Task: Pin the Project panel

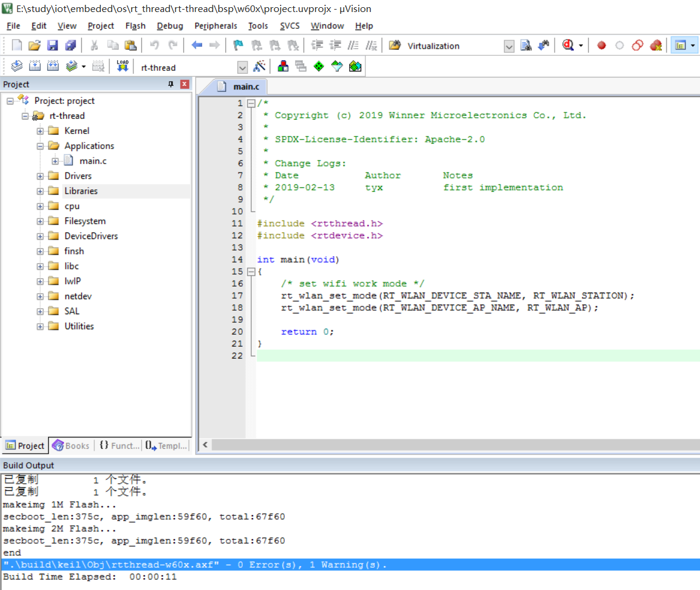Action: coord(171,84)
